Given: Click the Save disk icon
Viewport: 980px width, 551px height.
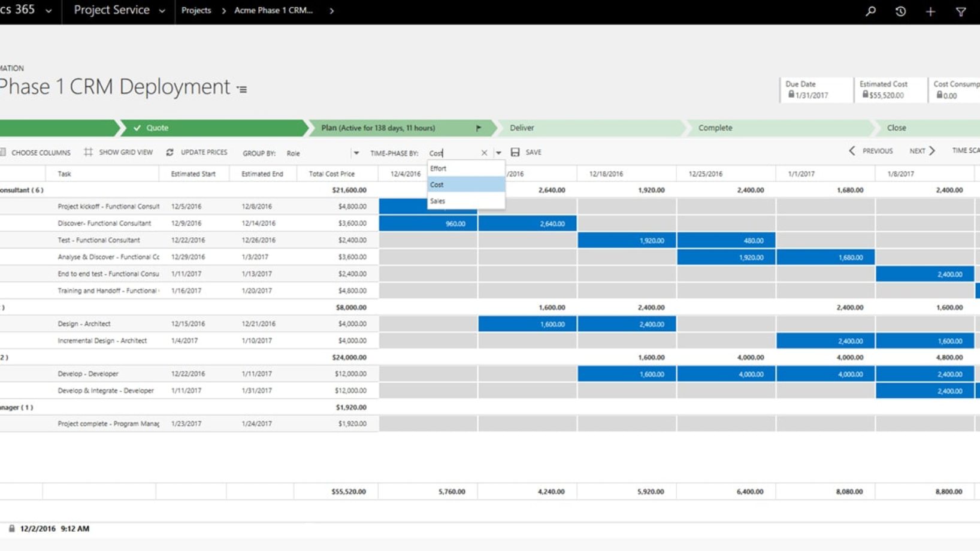Looking at the screenshot, I should 515,152.
